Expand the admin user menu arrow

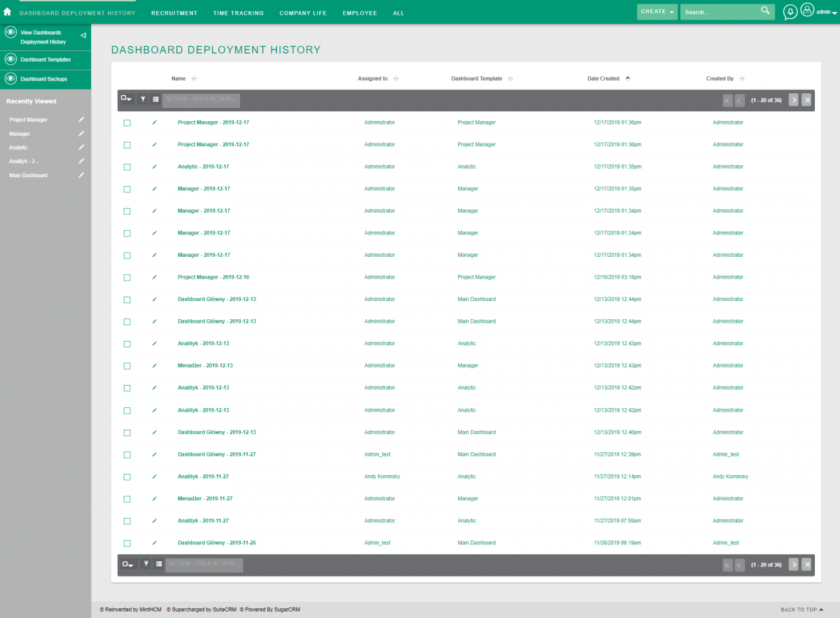[834, 13]
